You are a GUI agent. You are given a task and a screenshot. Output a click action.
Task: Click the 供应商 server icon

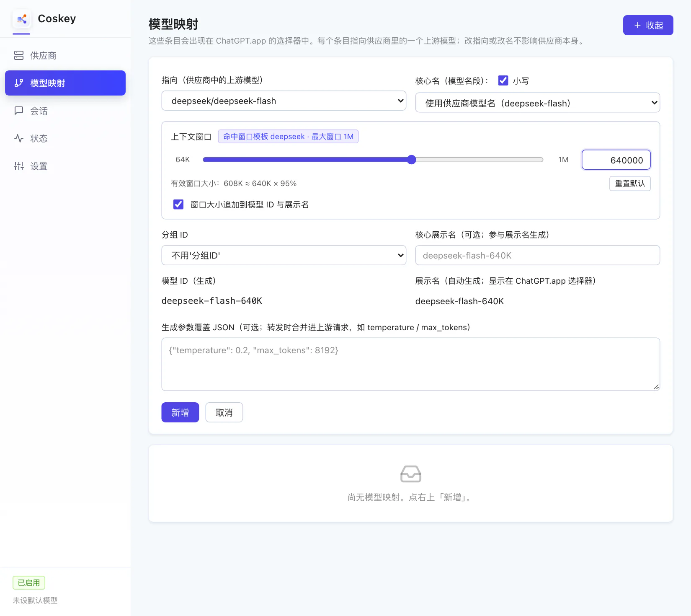19,55
